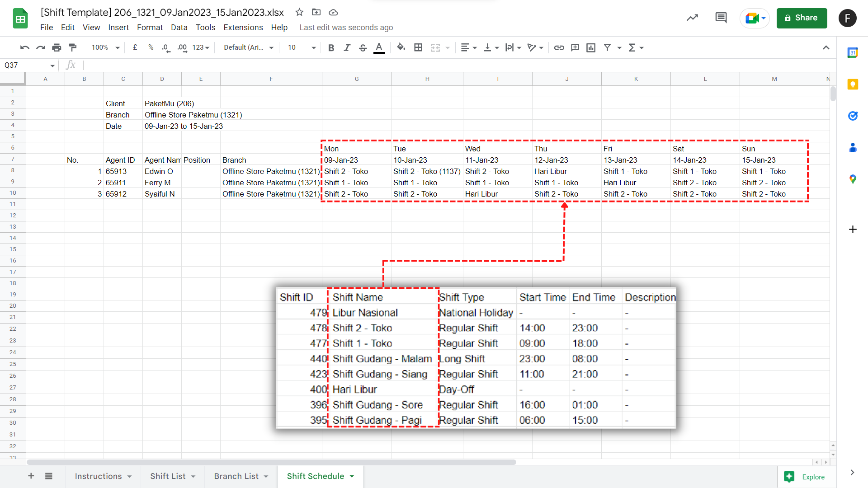Open the Extensions menu
Screen dimensions: 868x488
click(243, 28)
